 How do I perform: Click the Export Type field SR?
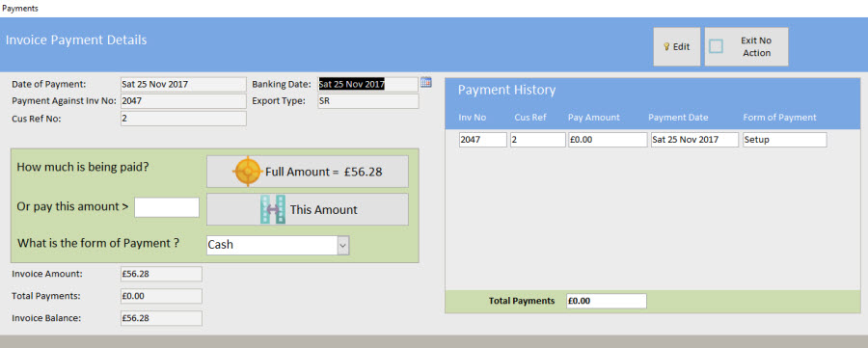(367, 101)
